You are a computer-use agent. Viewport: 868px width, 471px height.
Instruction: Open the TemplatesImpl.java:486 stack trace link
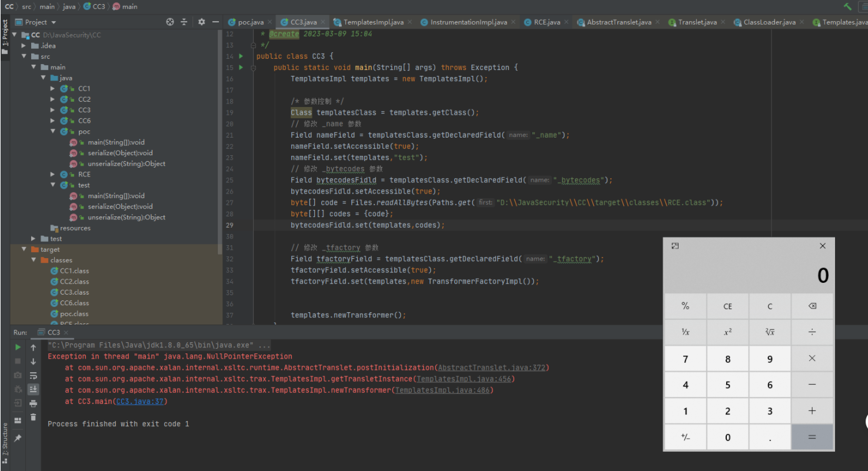pos(443,390)
